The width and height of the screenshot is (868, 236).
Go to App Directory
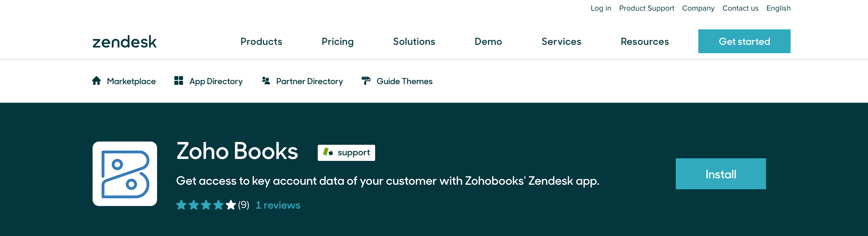coord(216,81)
